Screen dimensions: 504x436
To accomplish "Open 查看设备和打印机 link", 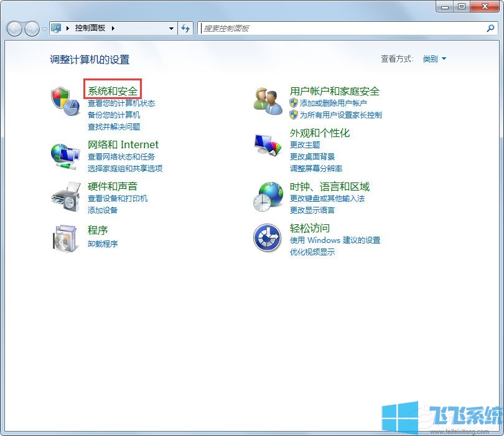I will click(118, 198).
